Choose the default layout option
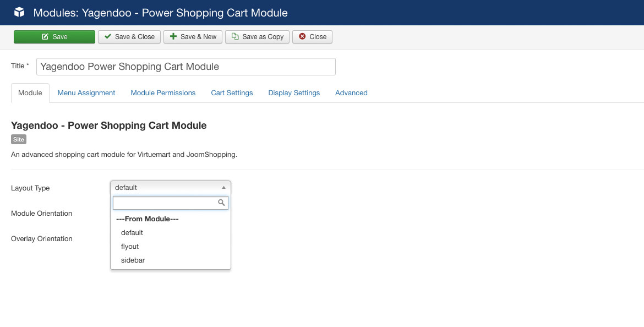Image resolution: width=644 pixels, height=327 pixels. pos(171,232)
